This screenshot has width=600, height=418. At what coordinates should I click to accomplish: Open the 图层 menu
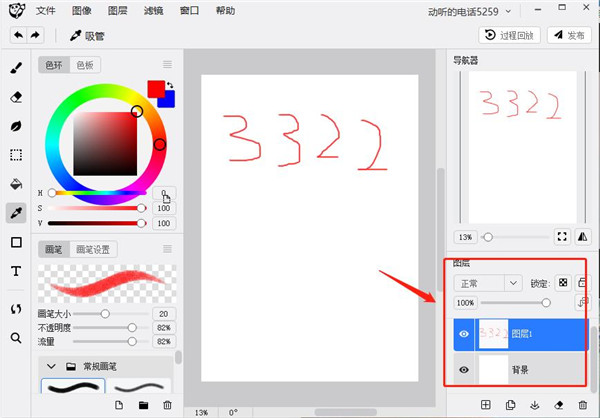pos(117,10)
